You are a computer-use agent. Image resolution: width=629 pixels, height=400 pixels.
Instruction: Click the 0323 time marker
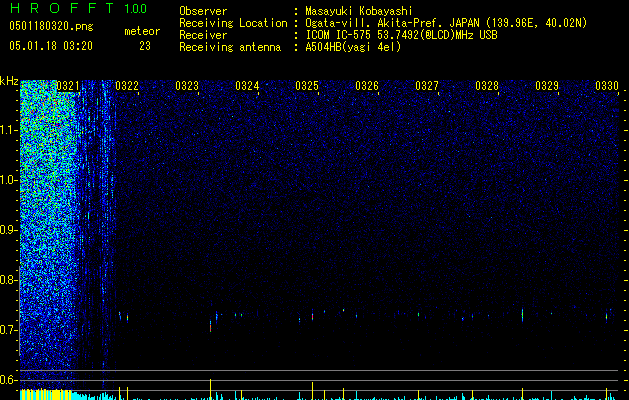tap(187, 86)
